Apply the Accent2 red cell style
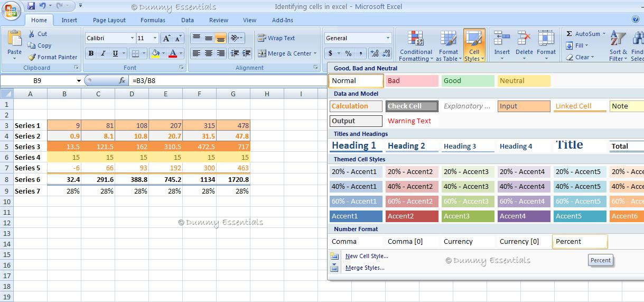 pyautogui.click(x=412, y=216)
